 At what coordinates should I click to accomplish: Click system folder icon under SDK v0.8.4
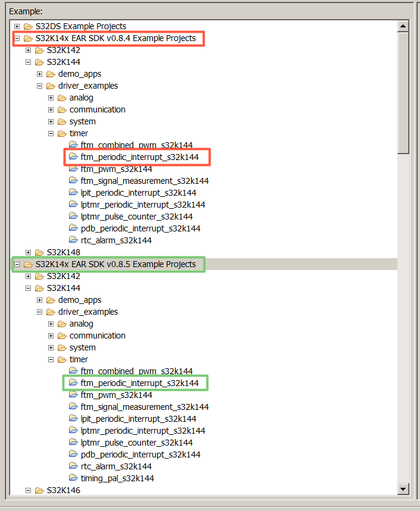(62, 121)
